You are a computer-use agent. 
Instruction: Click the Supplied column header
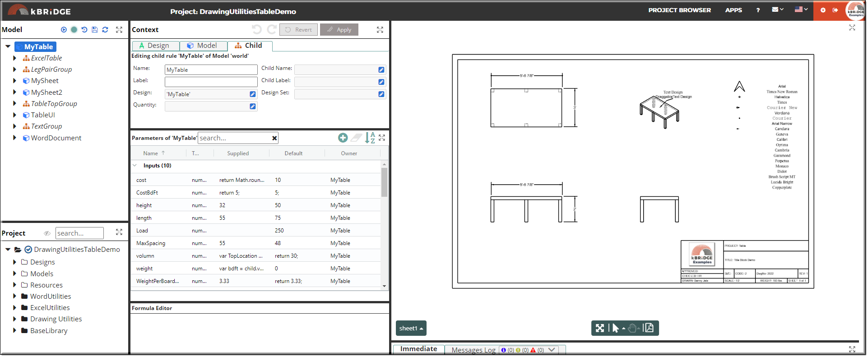click(238, 153)
